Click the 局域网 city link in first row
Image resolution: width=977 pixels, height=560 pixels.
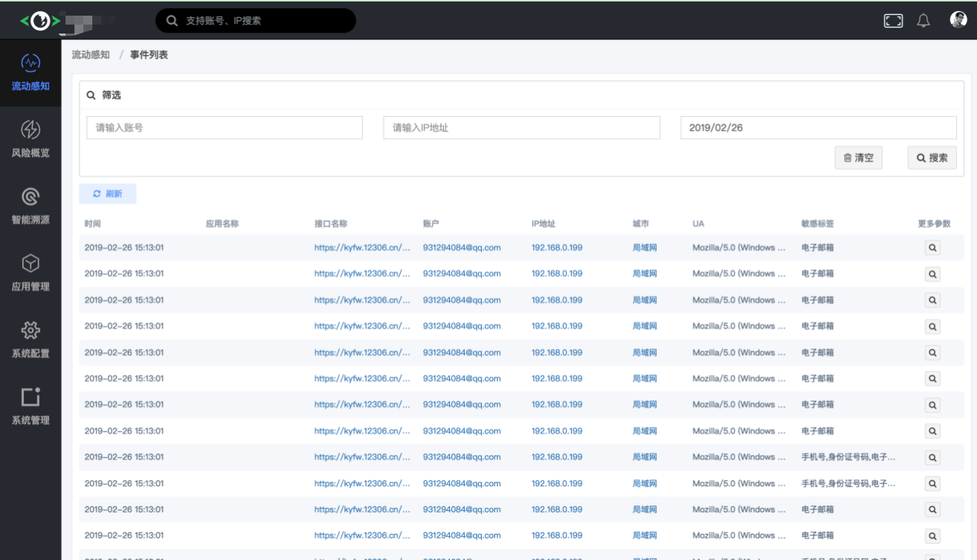[x=645, y=248]
